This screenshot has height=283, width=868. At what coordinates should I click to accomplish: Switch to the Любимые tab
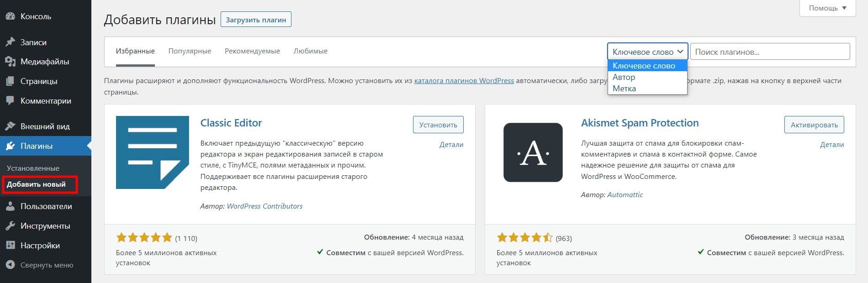coord(310,51)
